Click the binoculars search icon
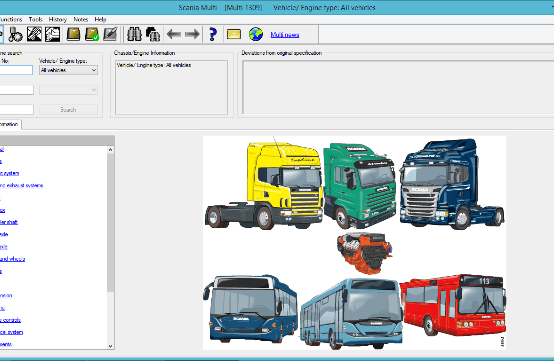 (x=134, y=34)
